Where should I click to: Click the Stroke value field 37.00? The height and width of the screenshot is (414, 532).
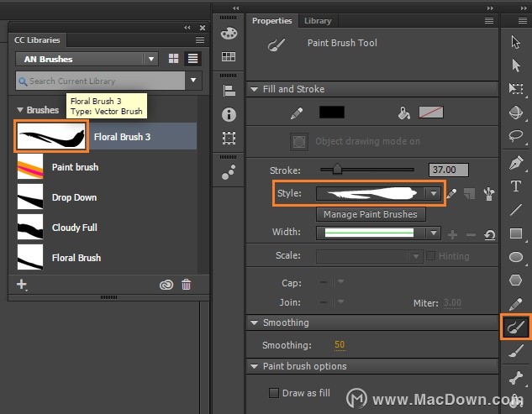(x=449, y=170)
